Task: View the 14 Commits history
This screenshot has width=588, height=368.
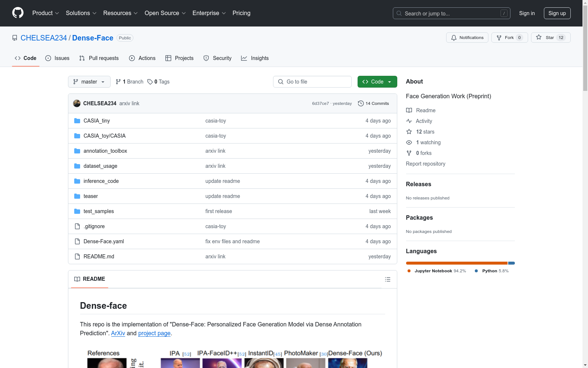Action: (373, 103)
